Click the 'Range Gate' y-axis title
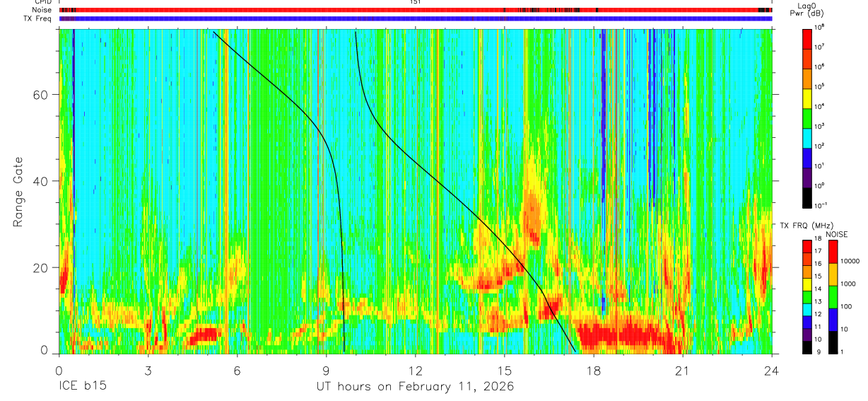868x401 pixels. coord(18,191)
